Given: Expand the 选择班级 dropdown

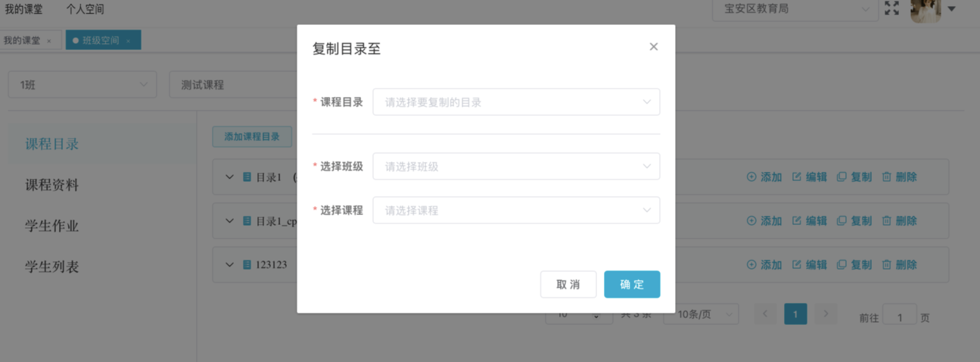Looking at the screenshot, I should (515, 167).
